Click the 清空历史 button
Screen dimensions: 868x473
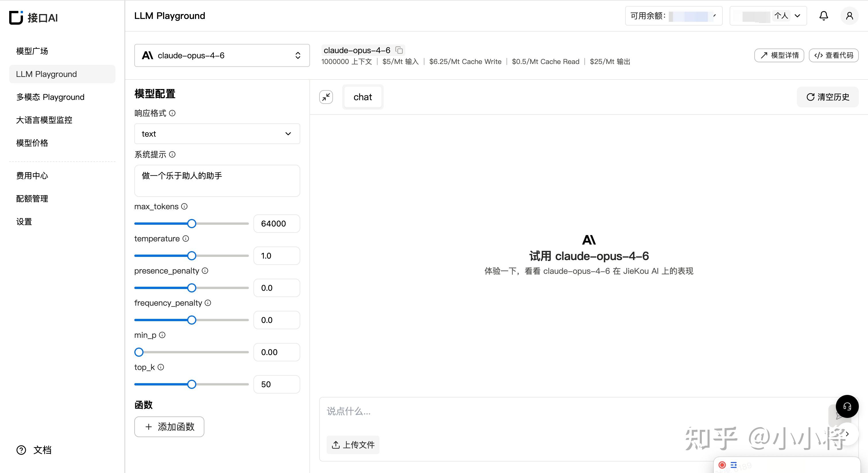point(828,97)
